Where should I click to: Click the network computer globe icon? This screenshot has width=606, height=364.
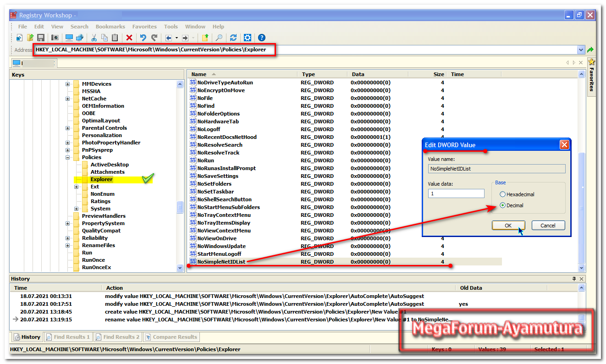pyautogui.click(x=79, y=38)
